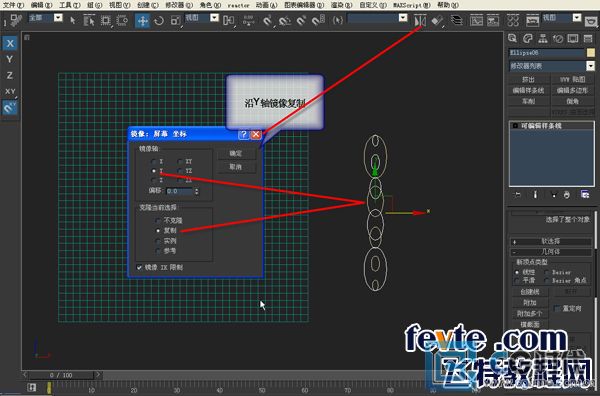Open the render type 视图 dropdown at right
The image size is (600, 396).
point(577,18)
